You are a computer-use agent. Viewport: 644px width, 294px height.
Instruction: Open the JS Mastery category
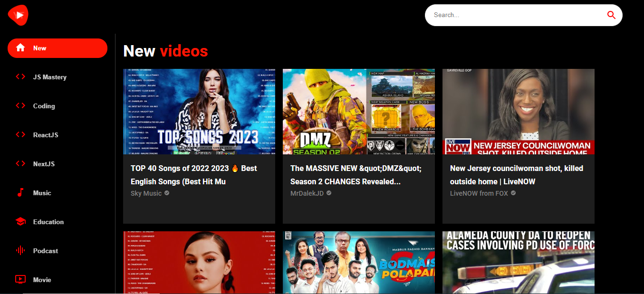tap(50, 77)
